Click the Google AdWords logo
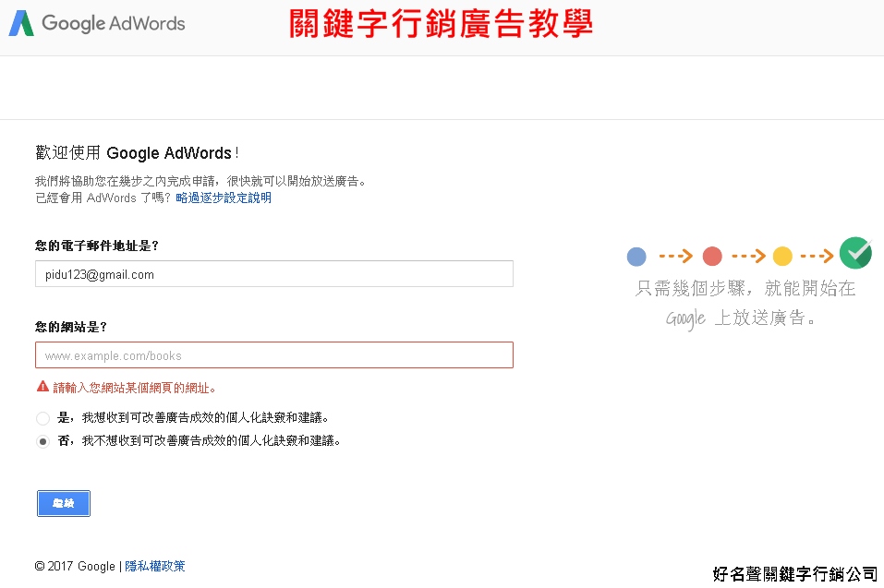This screenshot has height=588, width=884. tap(97, 23)
